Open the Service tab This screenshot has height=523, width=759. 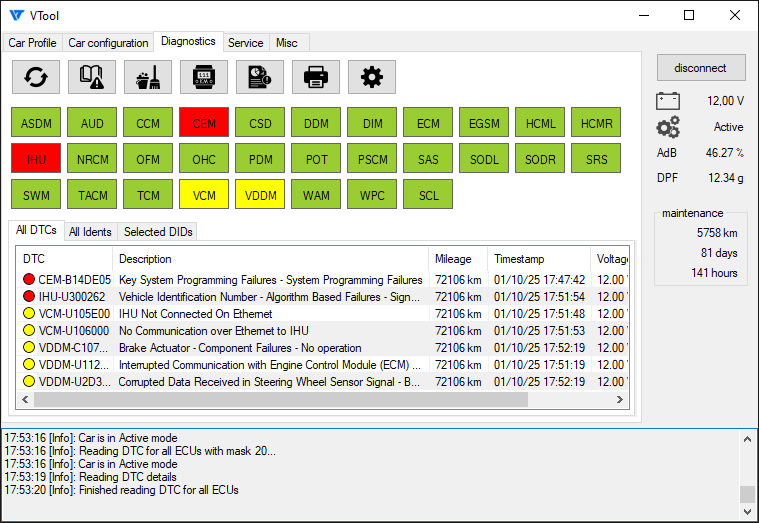(x=245, y=43)
